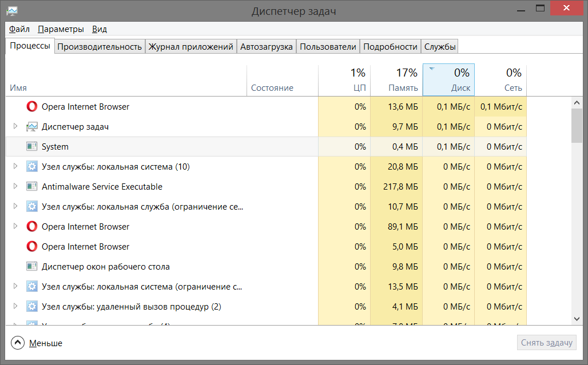Expand the Диспетчер задач process group
The height and width of the screenshot is (365, 588).
click(15, 127)
